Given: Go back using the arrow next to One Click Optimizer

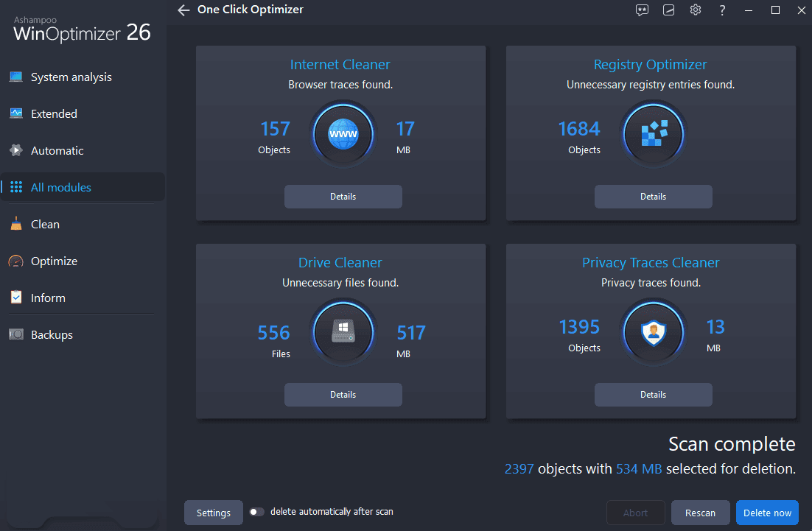Looking at the screenshot, I should (183, 10).
